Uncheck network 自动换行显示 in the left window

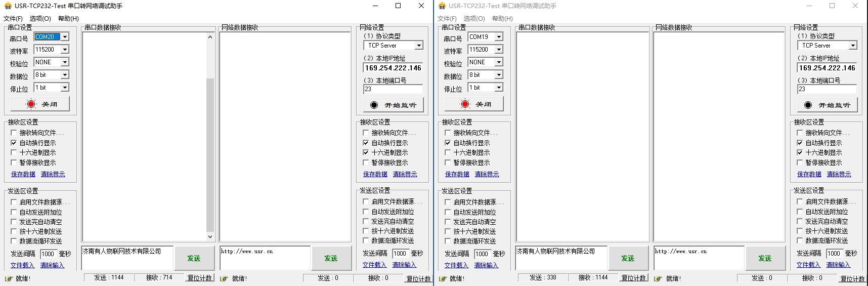point(366,143)
